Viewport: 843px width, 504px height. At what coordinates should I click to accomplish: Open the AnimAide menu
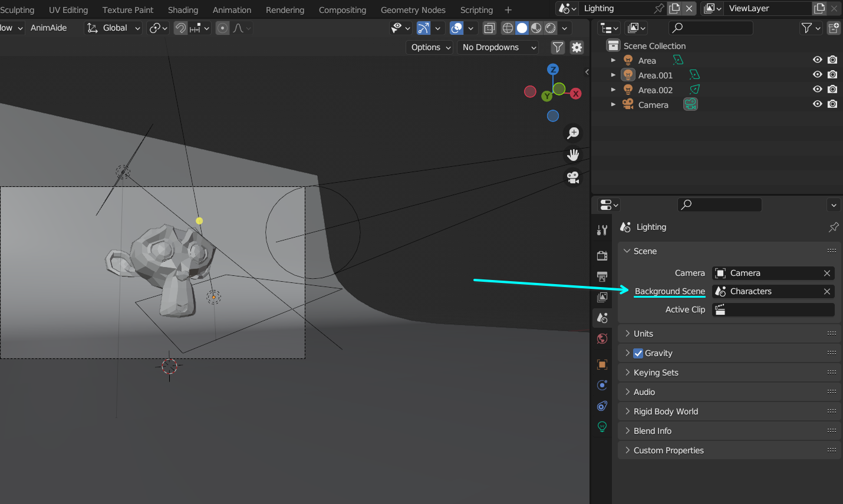coord(48,28)
